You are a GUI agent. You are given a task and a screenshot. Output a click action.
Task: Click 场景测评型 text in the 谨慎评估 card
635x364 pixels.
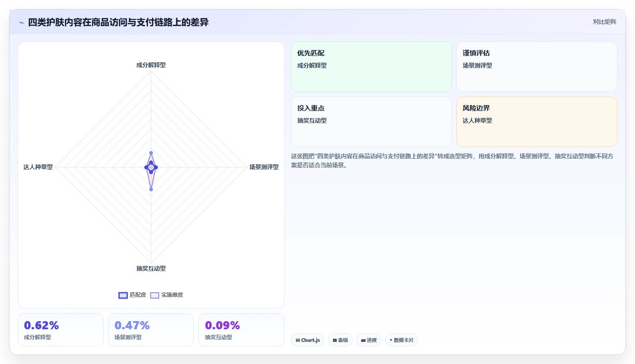point(478,65)
